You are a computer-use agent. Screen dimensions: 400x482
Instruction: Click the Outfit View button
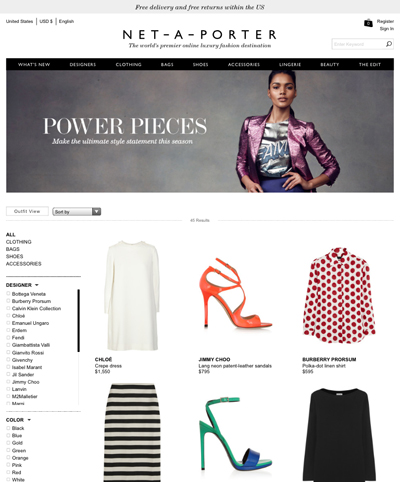(x=27, y=211)
